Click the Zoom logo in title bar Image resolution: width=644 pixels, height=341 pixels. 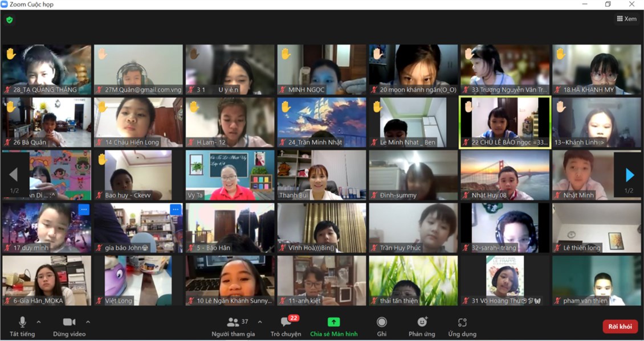pyautogui.click(x=5, y=5)
